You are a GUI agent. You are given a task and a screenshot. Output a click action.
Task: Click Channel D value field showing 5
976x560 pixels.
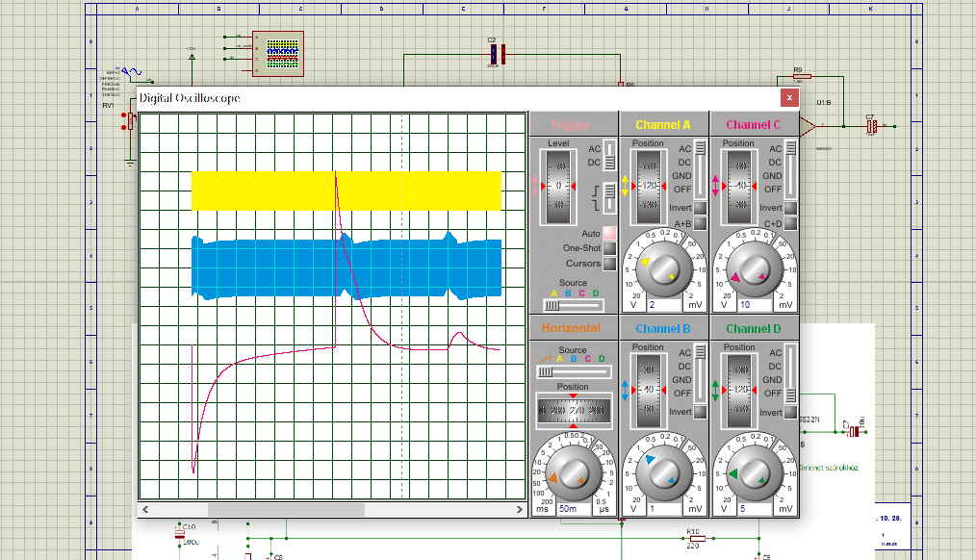click(x=756, y=509)
